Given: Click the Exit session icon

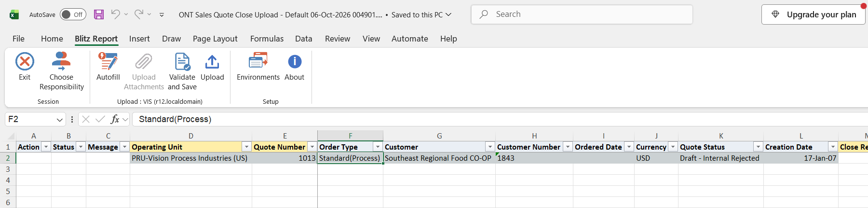Looking at the screenshot, I should [25, 62].
